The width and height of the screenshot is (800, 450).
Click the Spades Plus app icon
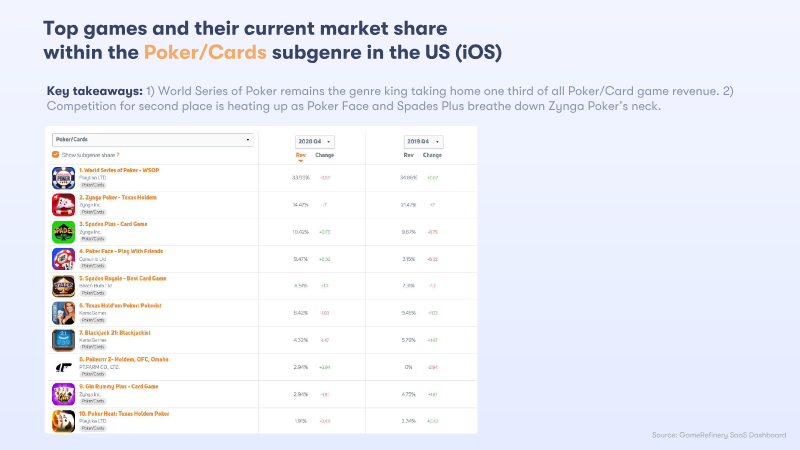coord(63,232)
